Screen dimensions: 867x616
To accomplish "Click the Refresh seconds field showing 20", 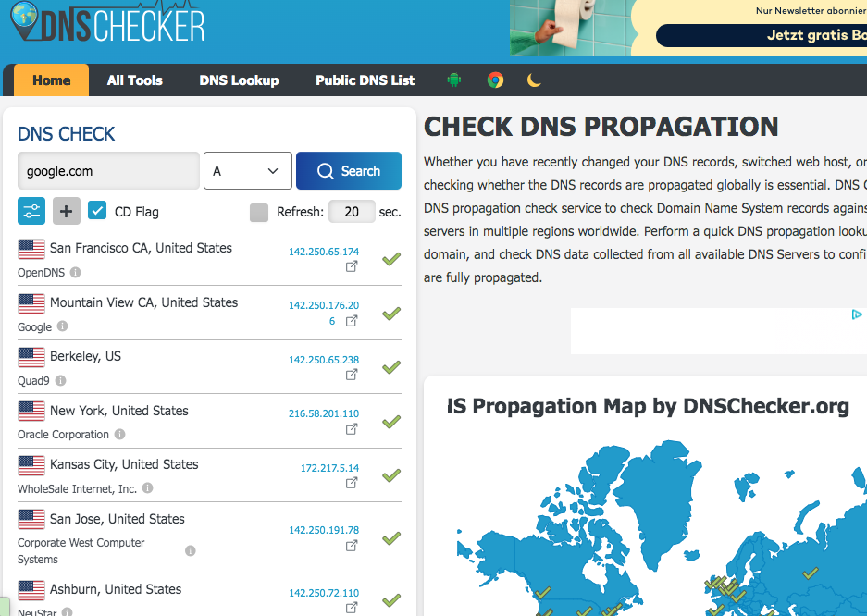I will point(352,212).
